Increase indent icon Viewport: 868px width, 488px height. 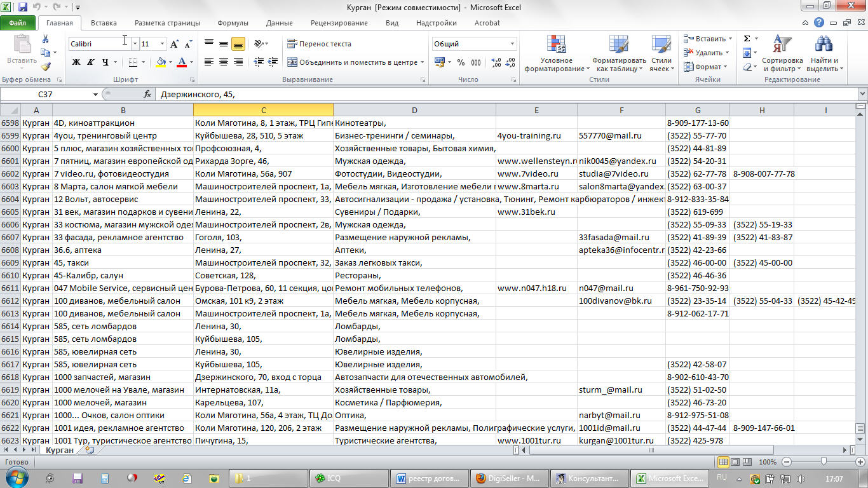click(x=273, y=62)
